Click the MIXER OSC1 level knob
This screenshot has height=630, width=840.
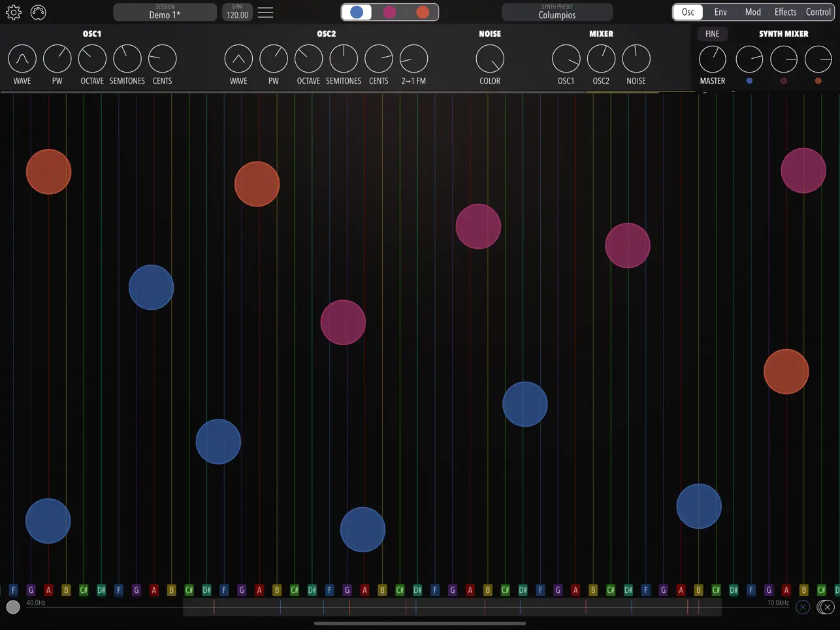566,58
